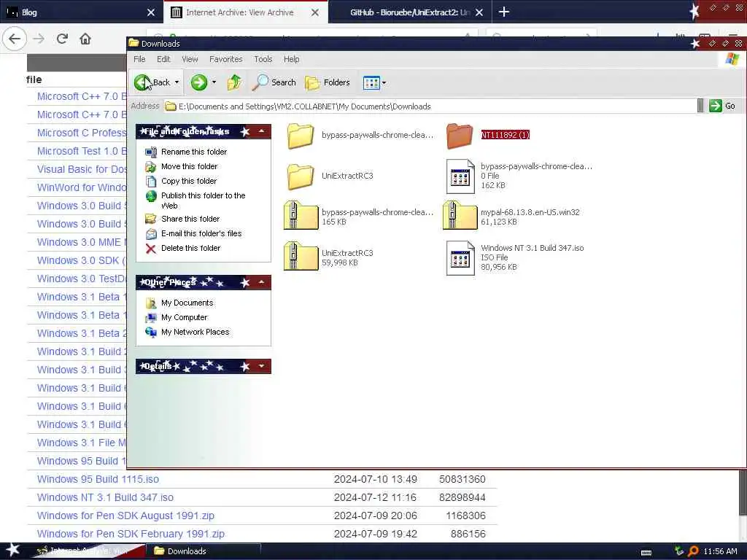Click the green Forward arrow button
747x560 pixels.
198,82
